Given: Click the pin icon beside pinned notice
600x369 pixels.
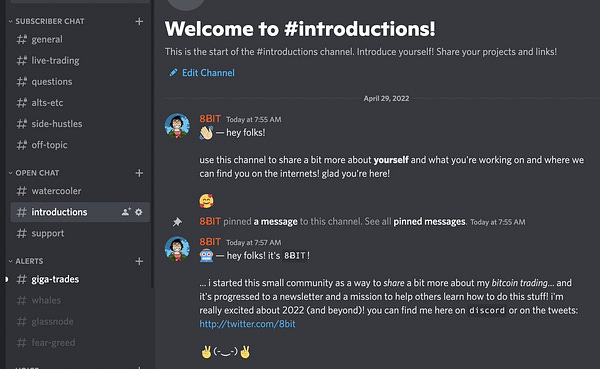Looking at the screenshot, I should (x=177, y=222).
